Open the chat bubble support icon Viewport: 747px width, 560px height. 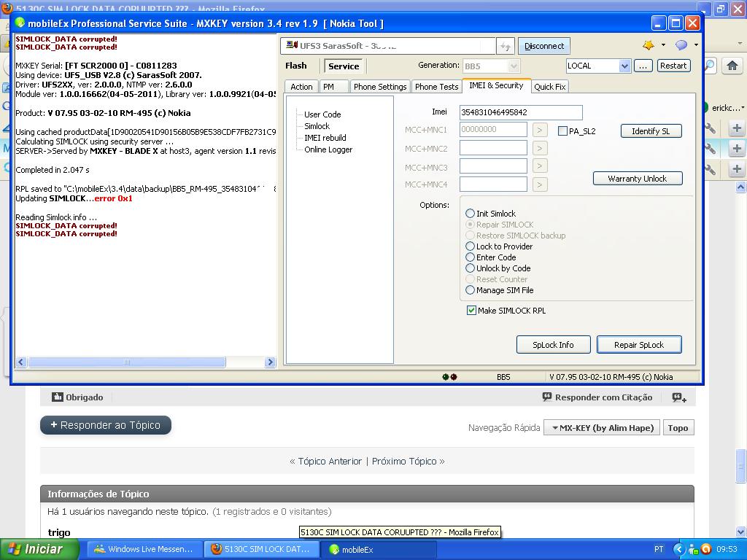[681, 45]
